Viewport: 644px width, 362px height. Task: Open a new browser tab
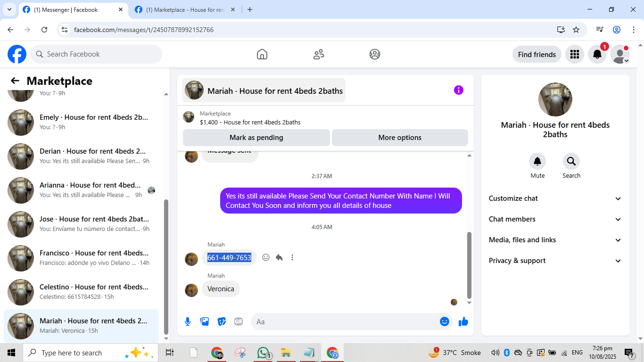[x=250, y=9]
